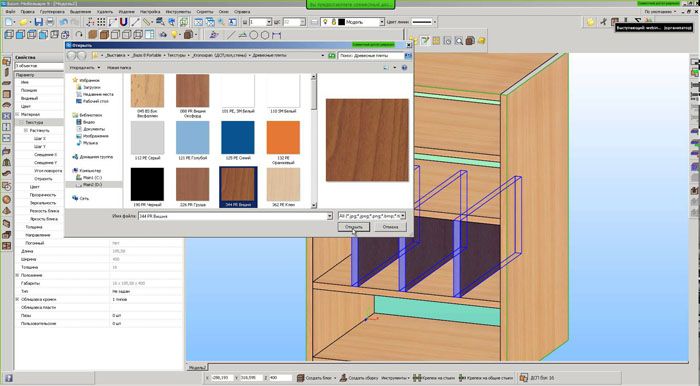Select the orange 132 PE texture swatch
Screen dimensions: 700x386
point(283,137)
